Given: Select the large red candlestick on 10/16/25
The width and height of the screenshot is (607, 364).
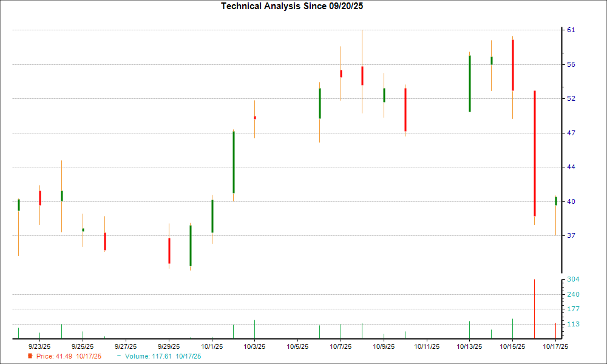Looking at the screenshot, I should pos(534,153).
